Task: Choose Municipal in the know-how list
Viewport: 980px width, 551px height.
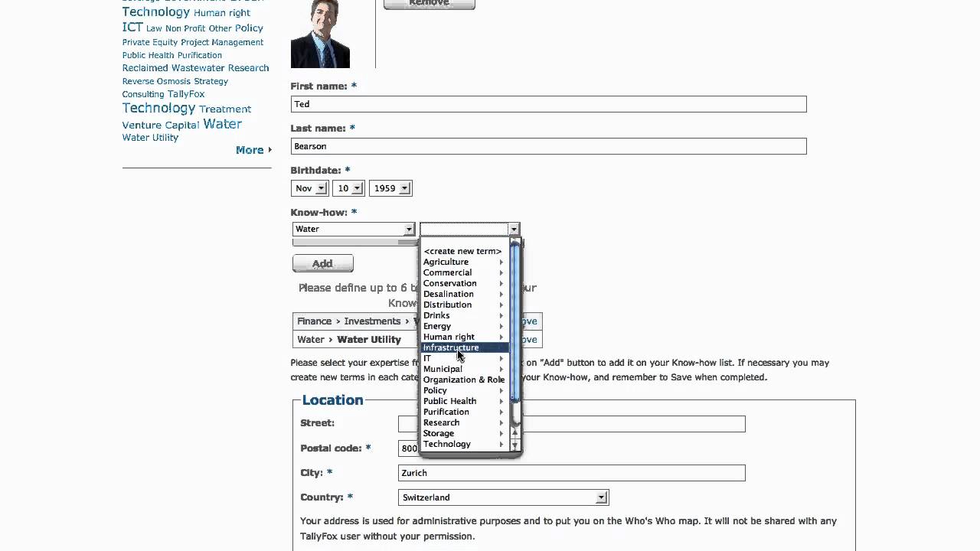Action: tap(443, 369)
